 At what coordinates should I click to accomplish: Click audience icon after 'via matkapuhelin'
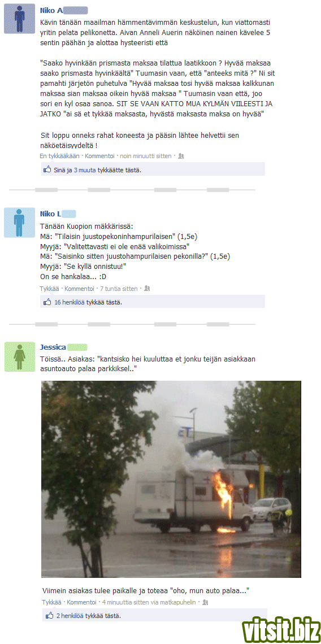[206, 602]
